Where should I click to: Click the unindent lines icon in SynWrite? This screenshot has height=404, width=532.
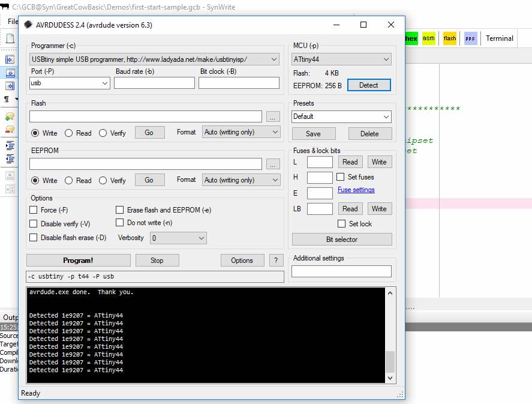[10, 158]
